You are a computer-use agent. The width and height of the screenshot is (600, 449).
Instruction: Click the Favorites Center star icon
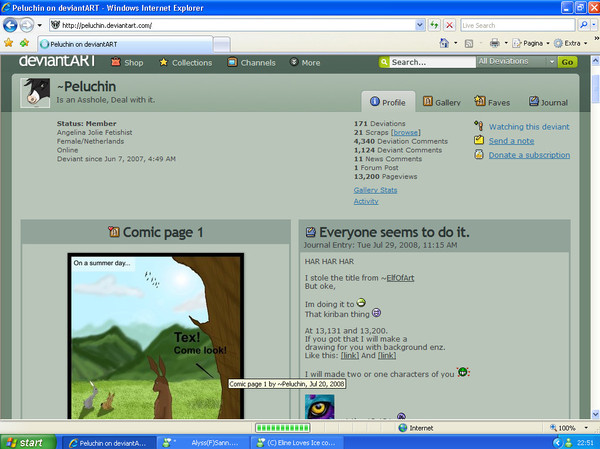coord(8,43)
